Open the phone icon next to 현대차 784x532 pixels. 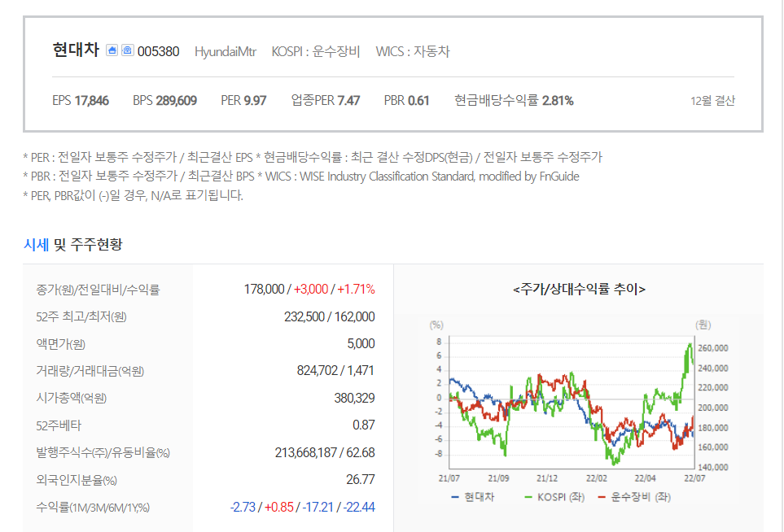128,50
